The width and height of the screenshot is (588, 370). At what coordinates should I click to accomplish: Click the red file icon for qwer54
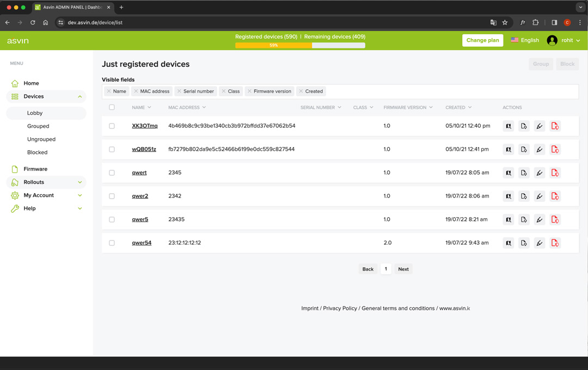[x=555, y=243]
